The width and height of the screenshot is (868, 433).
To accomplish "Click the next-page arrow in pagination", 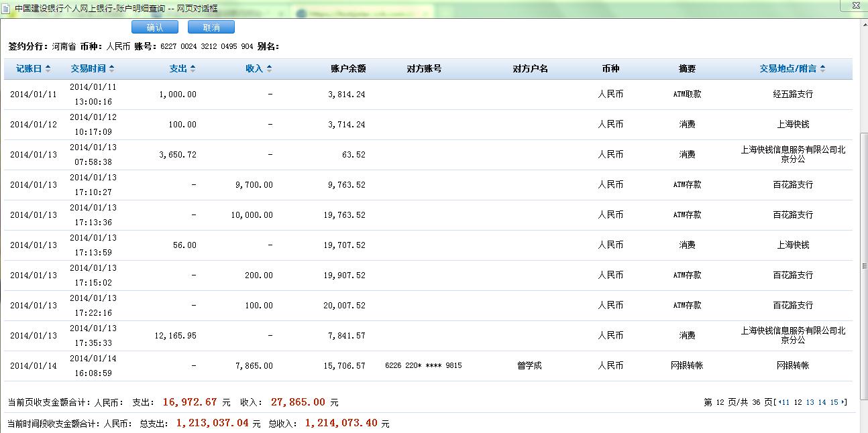I will pos(843,402).
